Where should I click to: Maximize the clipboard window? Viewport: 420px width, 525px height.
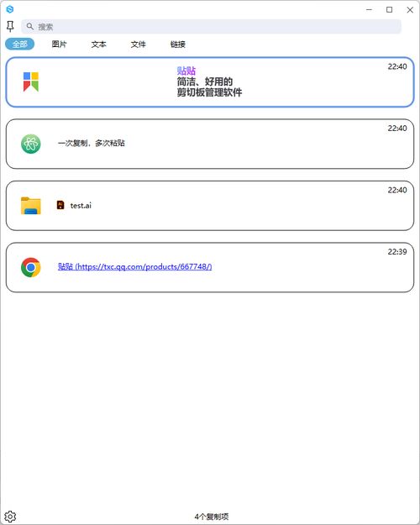389,10
